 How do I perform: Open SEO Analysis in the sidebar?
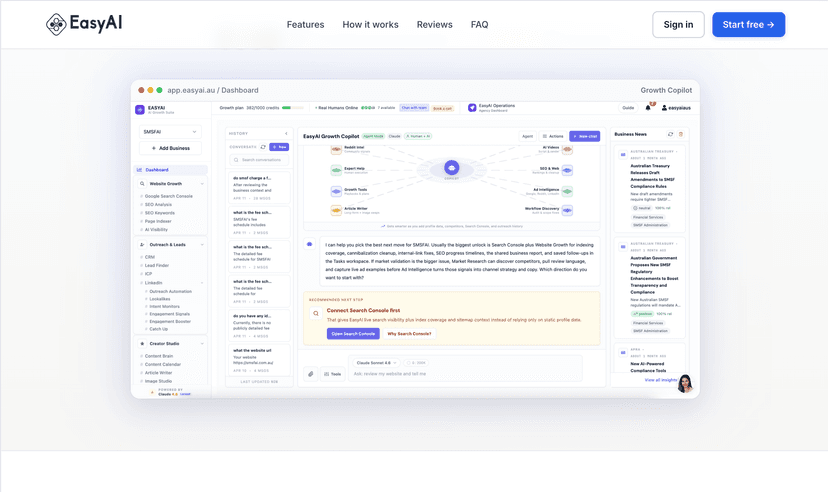click(158, 205)
